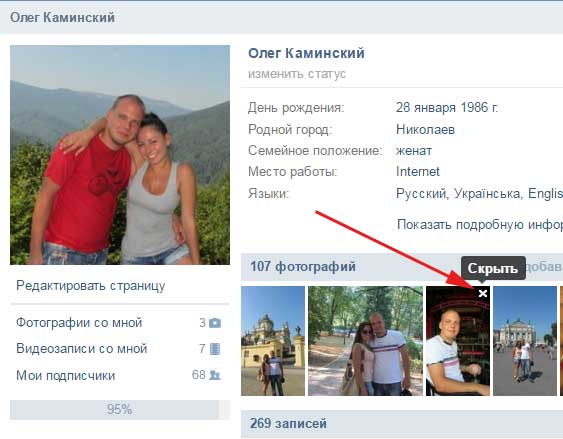This screenshot has width=563, height=439.
Task: Open the large profile photo
Action: click(x=120, y=155)
